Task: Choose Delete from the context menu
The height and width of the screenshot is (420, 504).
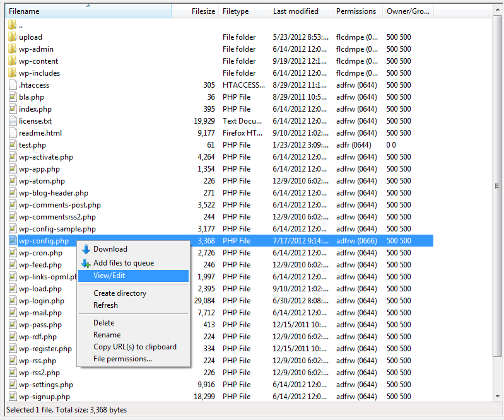Action: (x=133, y=323)
